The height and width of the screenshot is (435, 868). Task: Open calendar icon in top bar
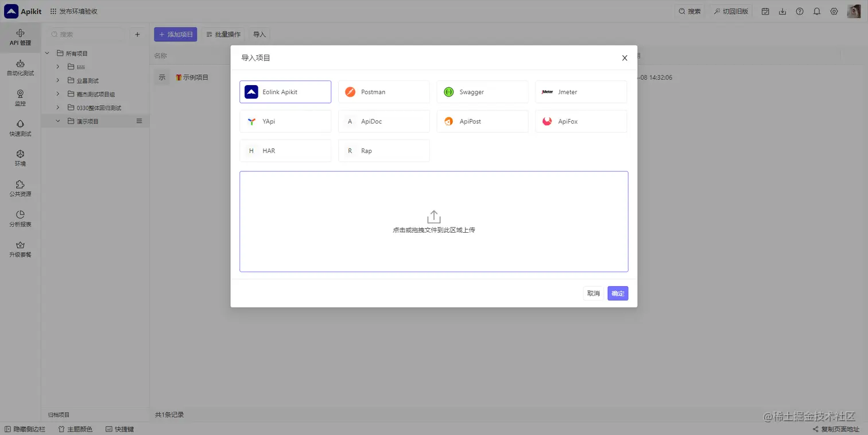765,11
